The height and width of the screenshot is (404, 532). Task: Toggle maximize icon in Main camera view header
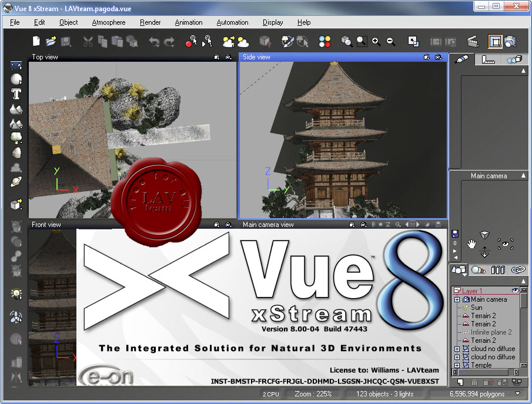[x=352, y=225]
